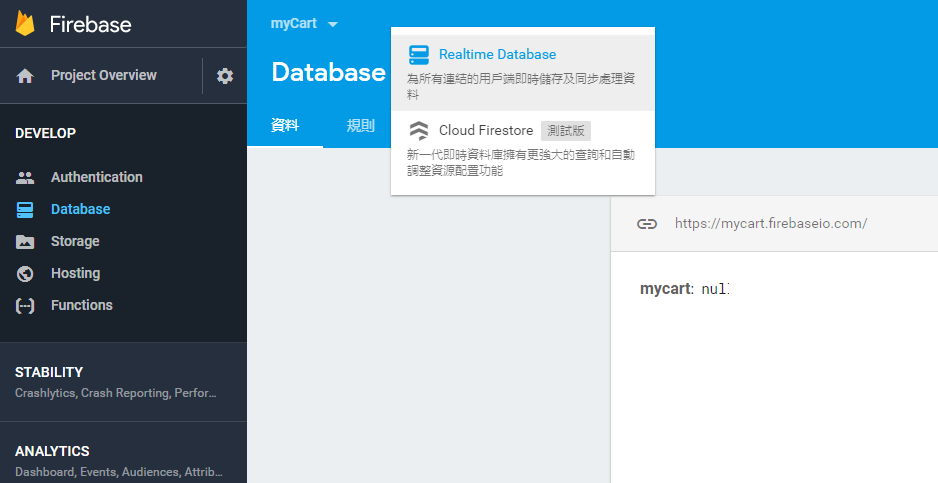Open Authentication section

(96, 177)
